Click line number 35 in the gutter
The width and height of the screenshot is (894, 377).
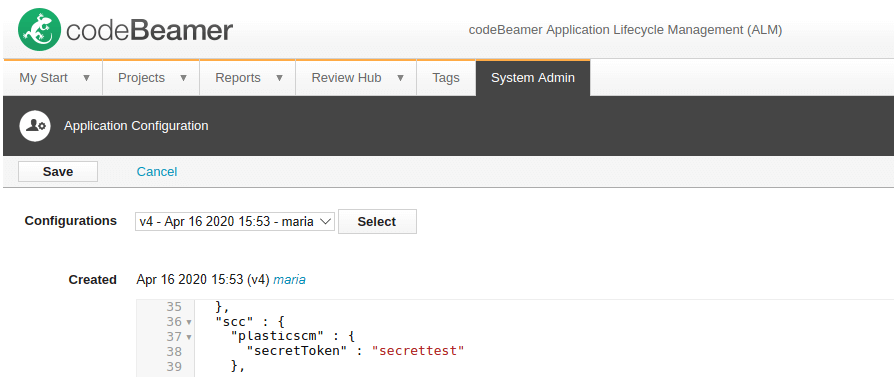pos(173,307)
